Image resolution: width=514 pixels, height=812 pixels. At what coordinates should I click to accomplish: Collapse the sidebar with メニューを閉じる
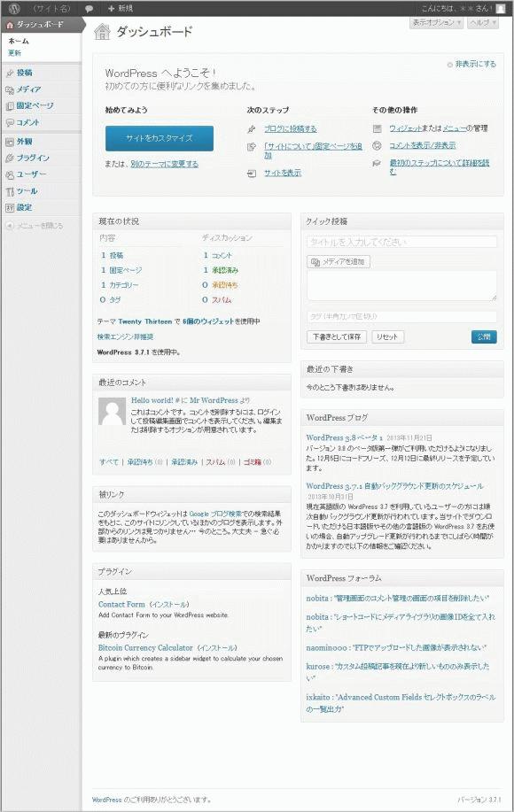(x=35, y=226)
